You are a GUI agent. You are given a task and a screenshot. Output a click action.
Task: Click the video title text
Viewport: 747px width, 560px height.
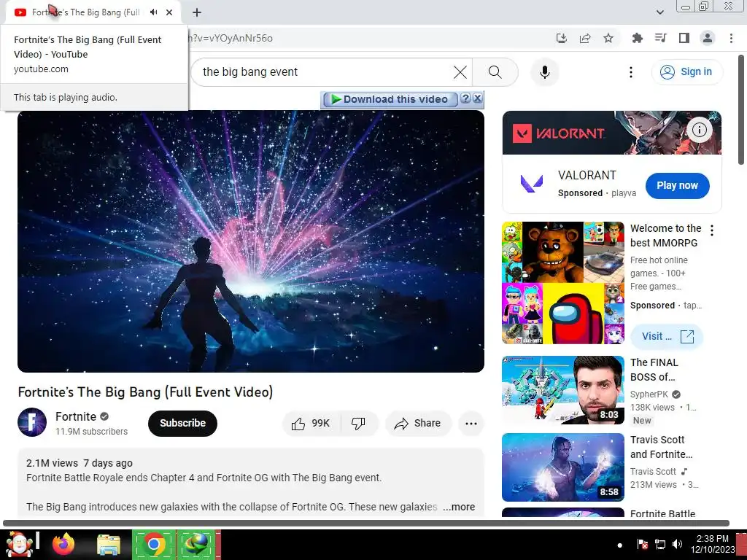[x=145, y=392]
